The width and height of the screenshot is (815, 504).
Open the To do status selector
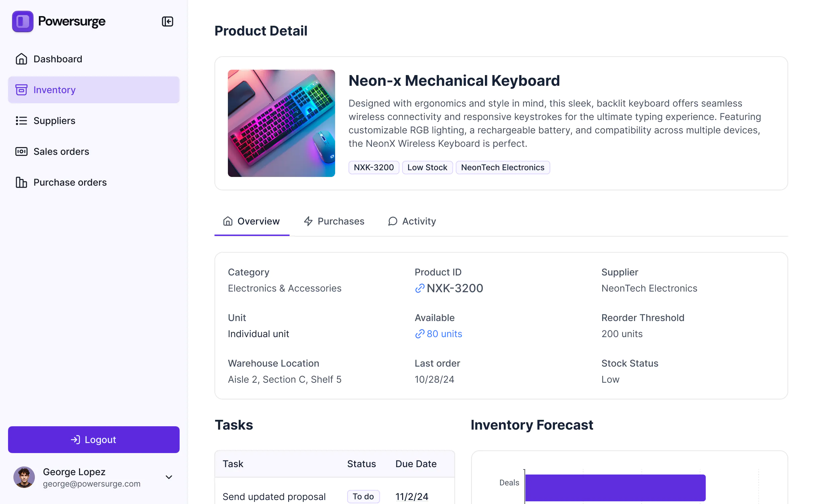coord(363,497)
